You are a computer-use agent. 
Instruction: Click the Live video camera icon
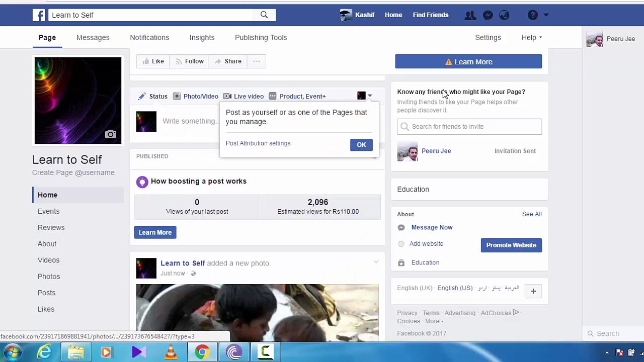click(227, 96)
